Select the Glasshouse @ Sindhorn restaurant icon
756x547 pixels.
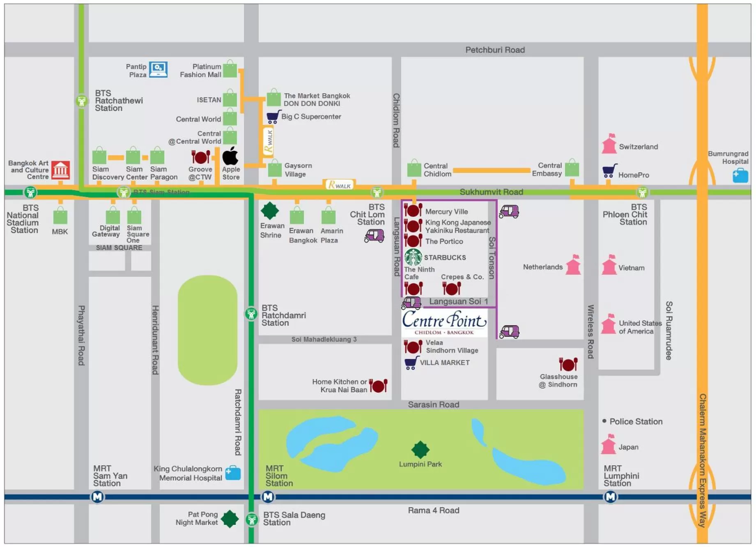click(568, 364)
